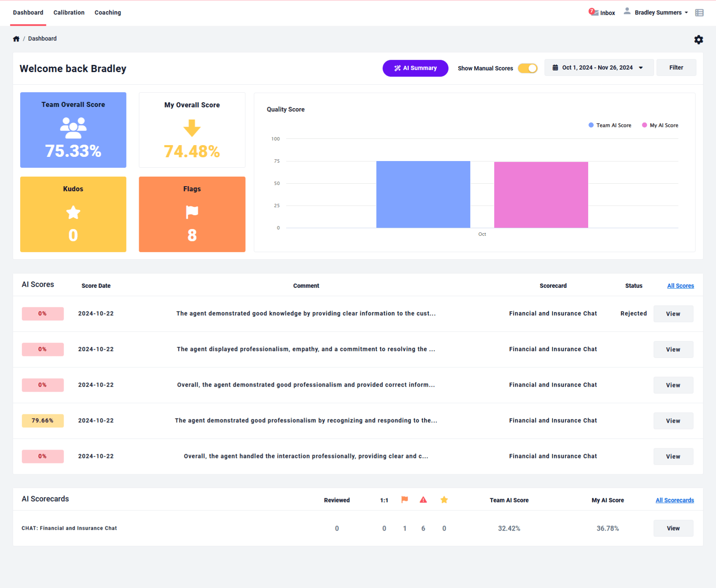Click the Flags flag icon card
Image resolution: width=716 pixels, height=588 pixels.
click(192, 212)
